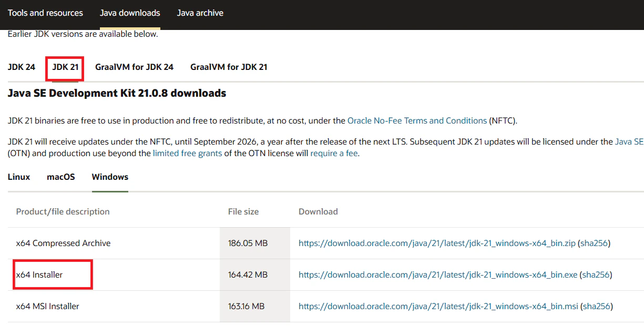Click the 163.16 MB file size cell
The image size is (644, 326).
pos(255,307)
